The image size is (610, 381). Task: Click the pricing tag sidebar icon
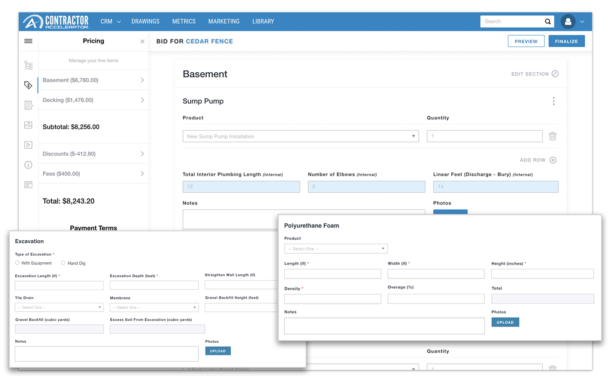tap(28, 85)
